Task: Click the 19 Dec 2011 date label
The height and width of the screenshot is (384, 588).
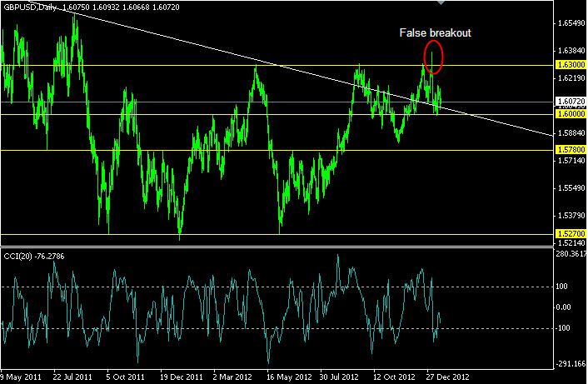Action: click(181, 377)
